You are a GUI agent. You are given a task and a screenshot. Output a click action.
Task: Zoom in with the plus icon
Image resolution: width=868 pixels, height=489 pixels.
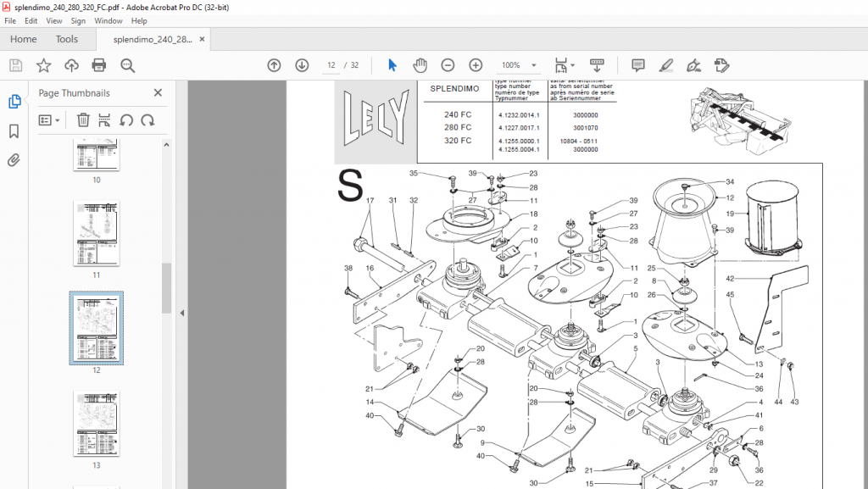pos(476,65)
